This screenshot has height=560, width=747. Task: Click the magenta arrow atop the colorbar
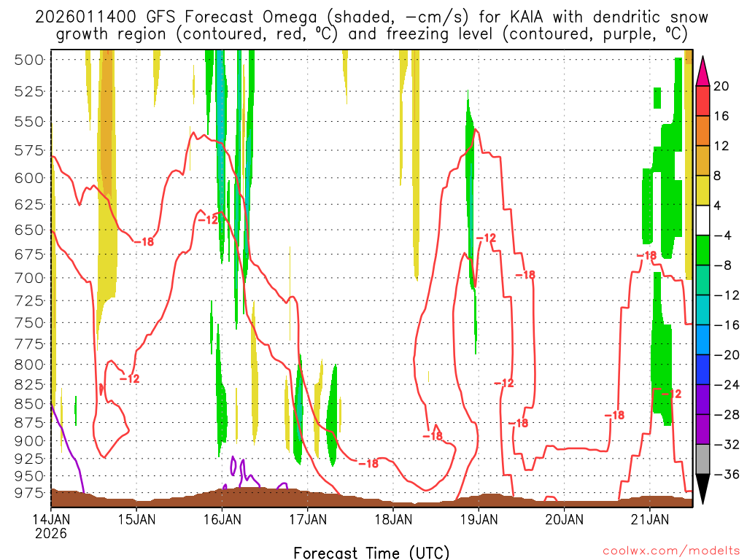tap(703, 72)
